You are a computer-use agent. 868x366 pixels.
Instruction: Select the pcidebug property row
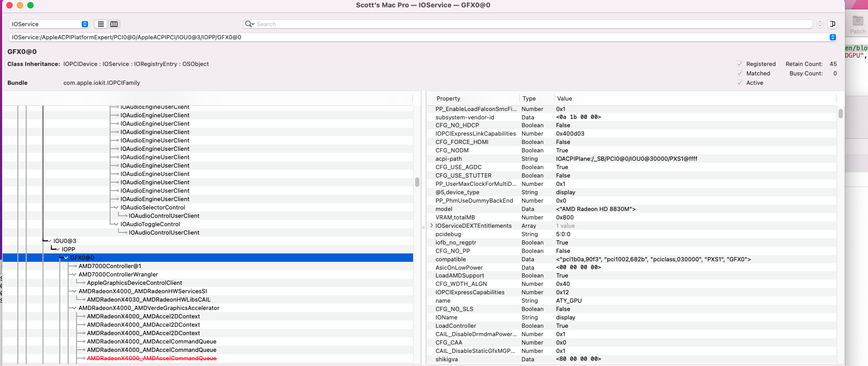click(x=632, y=234)
